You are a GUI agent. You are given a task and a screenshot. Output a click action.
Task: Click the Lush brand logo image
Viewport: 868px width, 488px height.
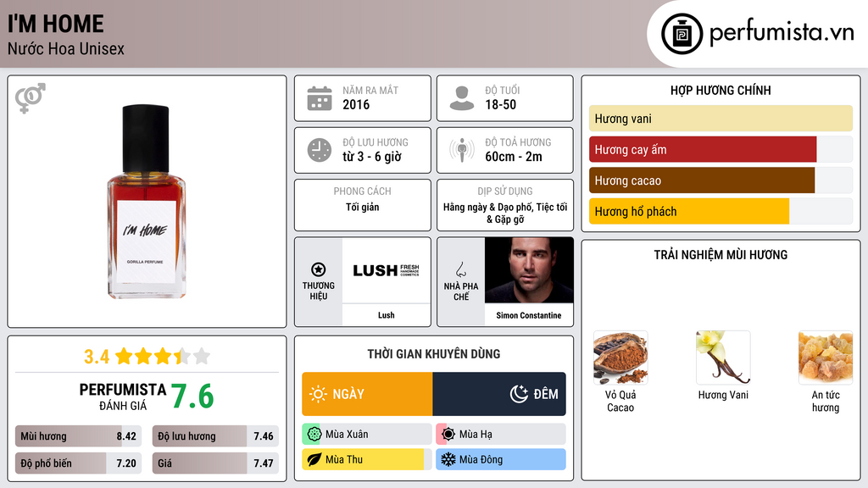coord(387,270)
